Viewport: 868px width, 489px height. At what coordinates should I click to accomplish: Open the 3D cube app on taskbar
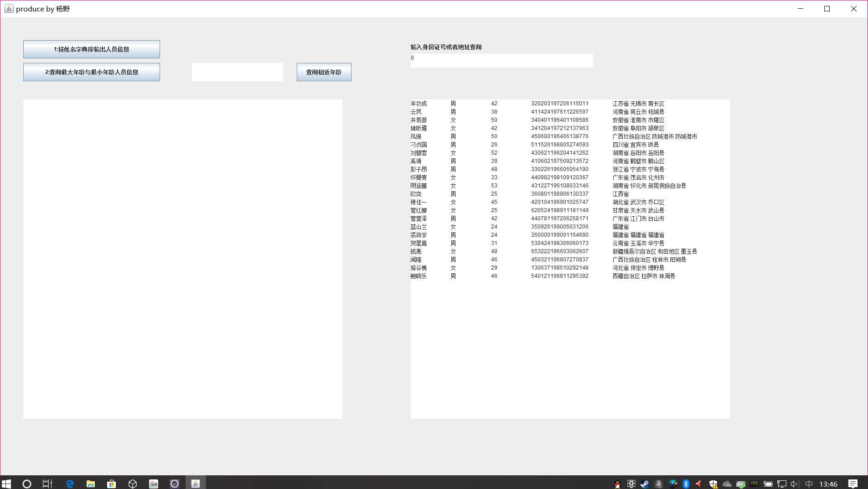pyautogui.click(x=133, y=484)
